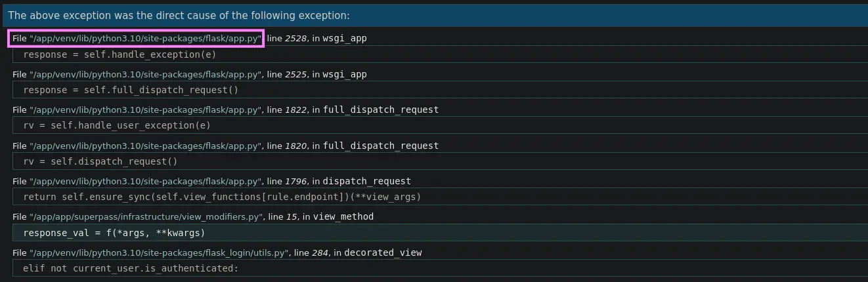Select the flask/app.py path for line 1820
Screen dimensions: 868x282
[146, 146]
